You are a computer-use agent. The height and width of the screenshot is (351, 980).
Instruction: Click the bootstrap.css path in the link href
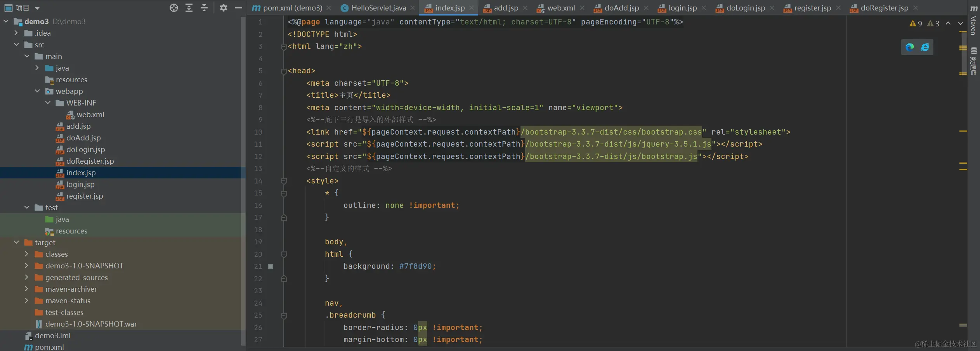click(x=611, y=132)
